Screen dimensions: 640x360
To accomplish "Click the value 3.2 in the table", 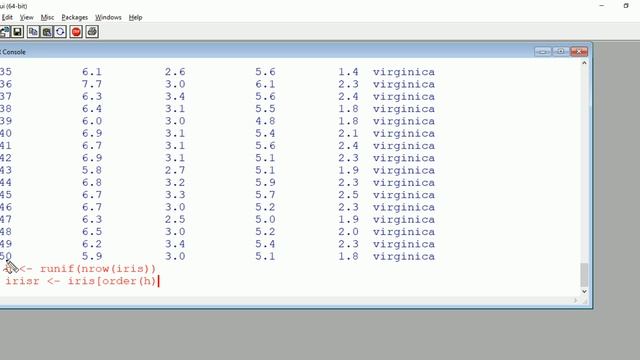I will [175, 182].
